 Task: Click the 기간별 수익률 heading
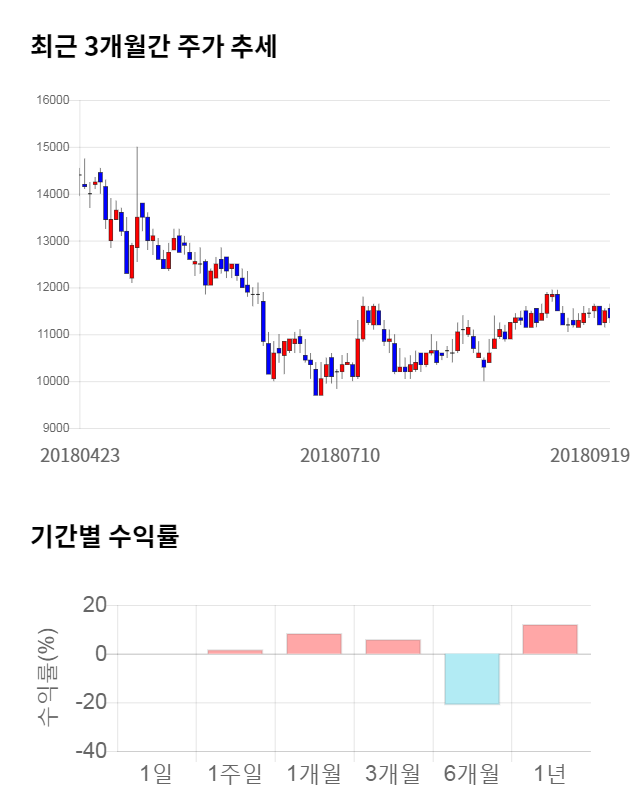104,537
